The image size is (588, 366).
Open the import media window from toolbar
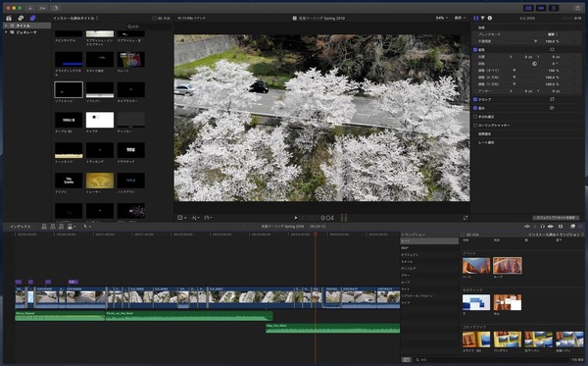tap(30, 8)
